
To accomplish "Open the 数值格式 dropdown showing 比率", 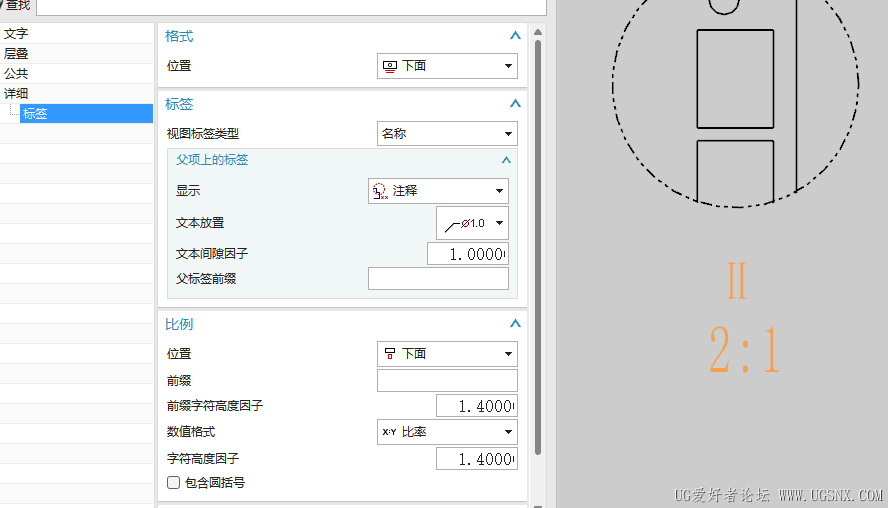I will pyautogui.click(x=447, y=432).
